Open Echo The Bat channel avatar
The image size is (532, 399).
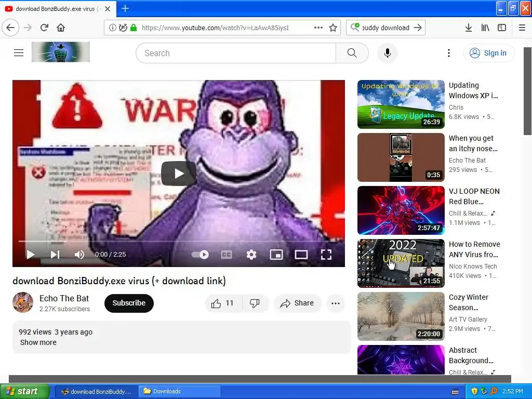tap(23, 302)
